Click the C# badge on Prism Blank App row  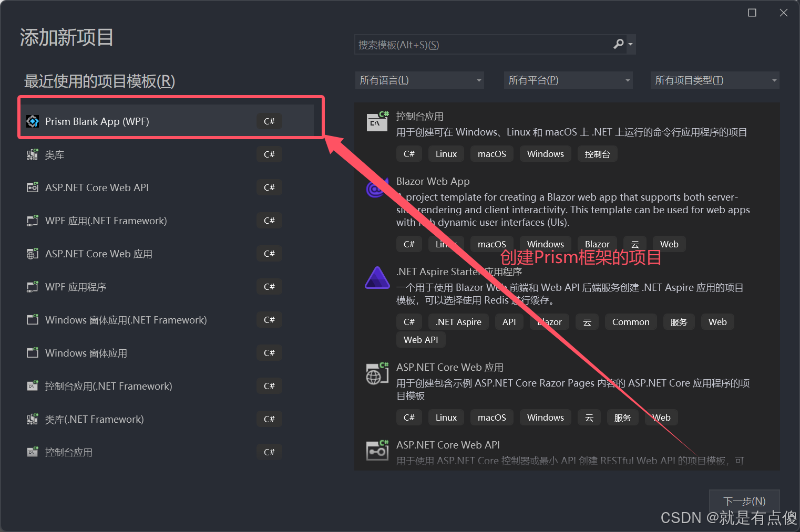[269, 121]
